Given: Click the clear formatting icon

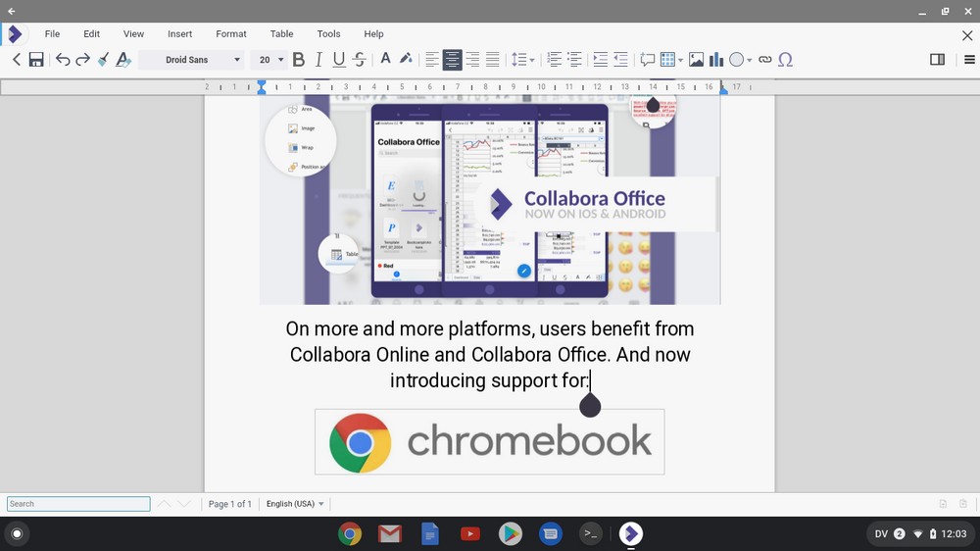Looking at the screenshot, I should 123,60.
